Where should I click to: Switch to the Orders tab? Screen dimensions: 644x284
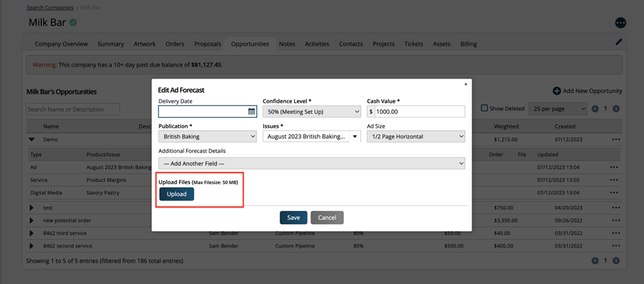[175, 44]
